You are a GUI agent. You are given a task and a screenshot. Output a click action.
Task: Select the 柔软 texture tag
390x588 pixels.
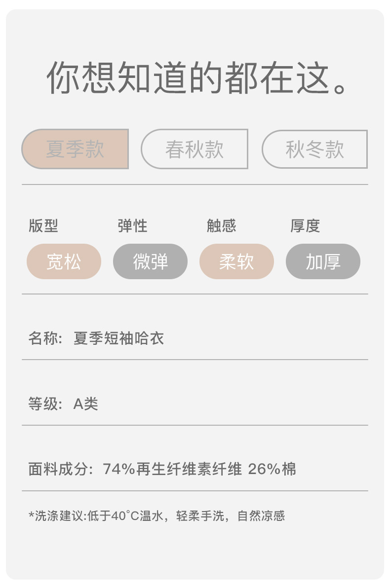point(236,261)
